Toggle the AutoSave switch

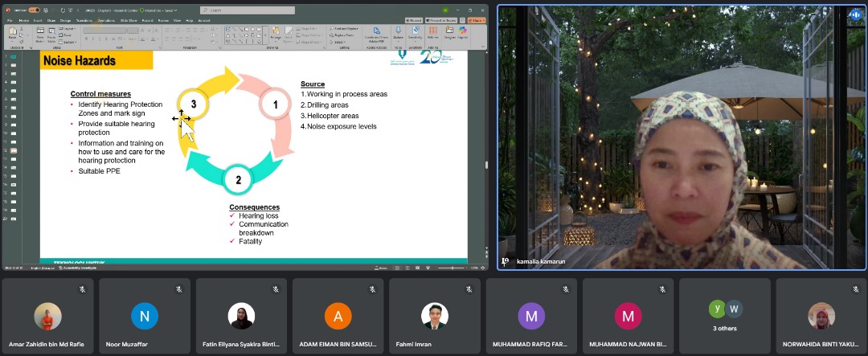[x=35, y=10]
